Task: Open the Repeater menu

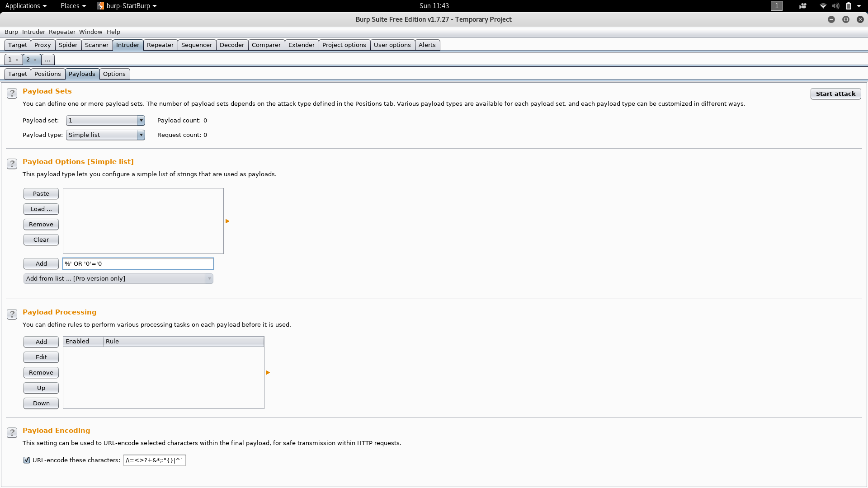Action: pyautogui.click(x=62, y=32)
